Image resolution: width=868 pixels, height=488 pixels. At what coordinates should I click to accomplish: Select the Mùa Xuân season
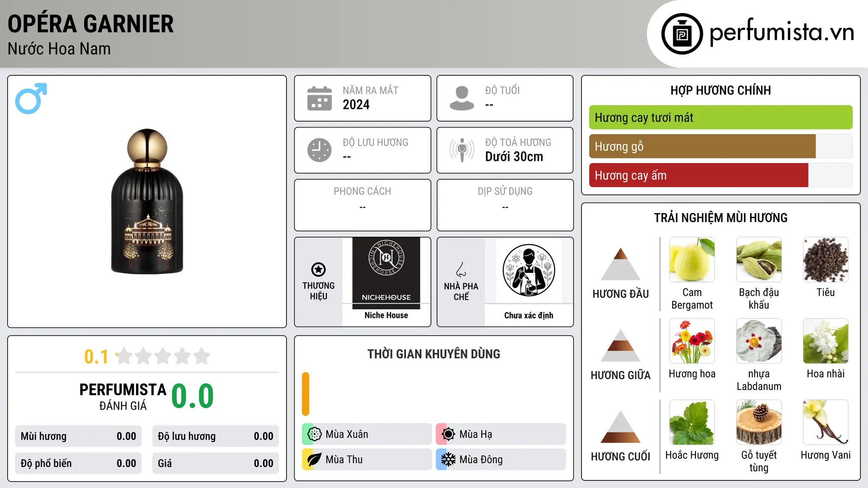(x=367, y=434)
